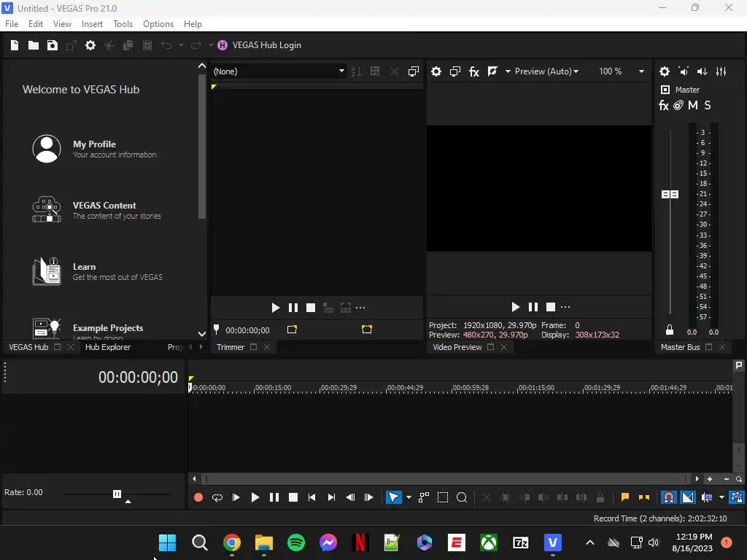Save the project with the Save icon
747x560 pixels.
point(53,45)
